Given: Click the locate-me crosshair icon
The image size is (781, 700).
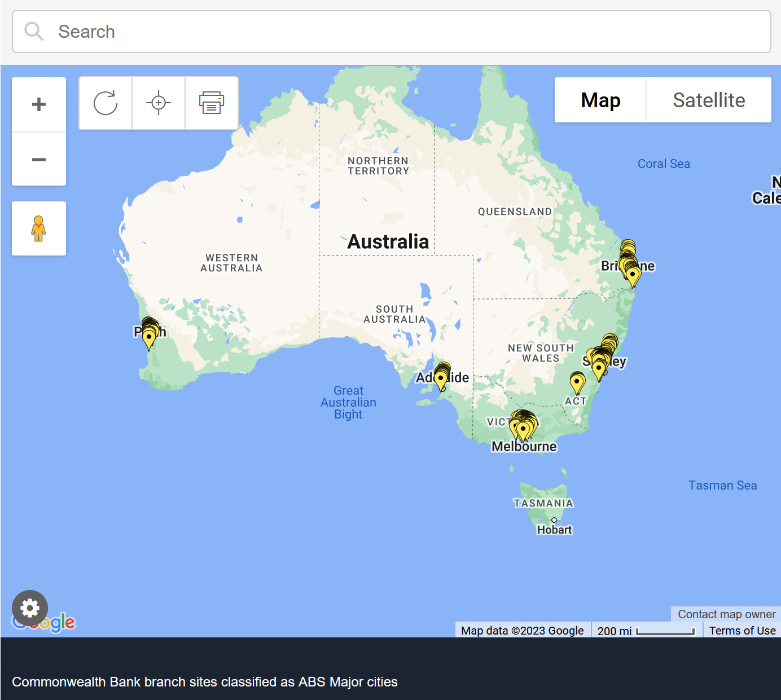Looking at the screenshot, I should pos(159,103).
